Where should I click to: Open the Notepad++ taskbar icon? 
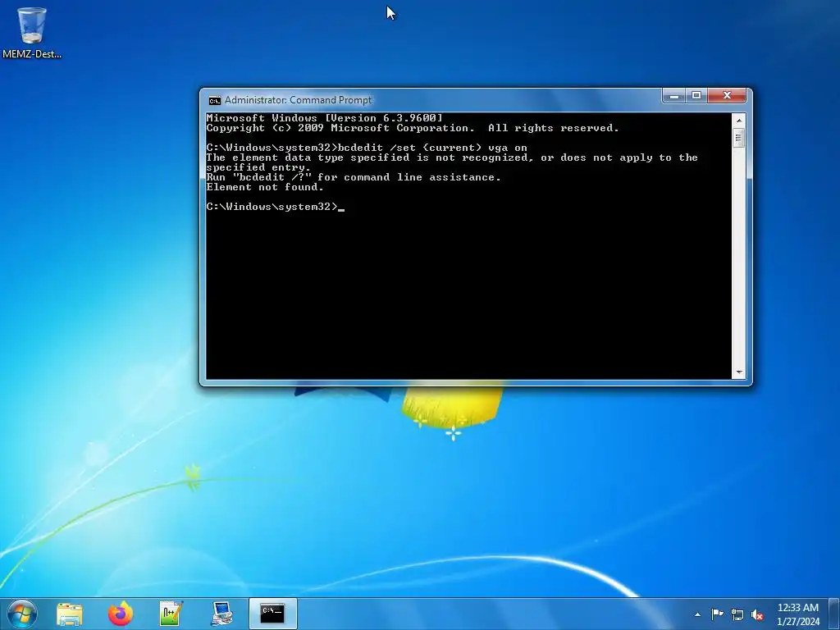[x=171, y=614]
